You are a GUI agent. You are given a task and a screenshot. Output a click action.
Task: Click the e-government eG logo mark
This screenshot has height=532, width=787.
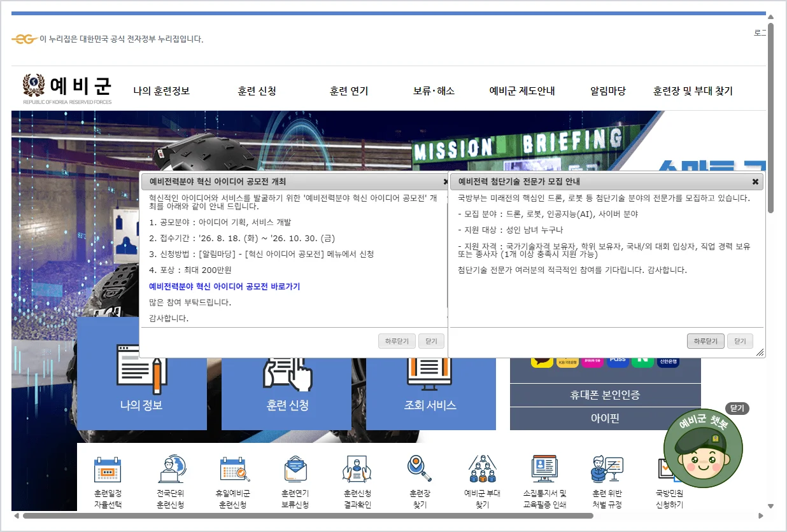click(24, 39)
